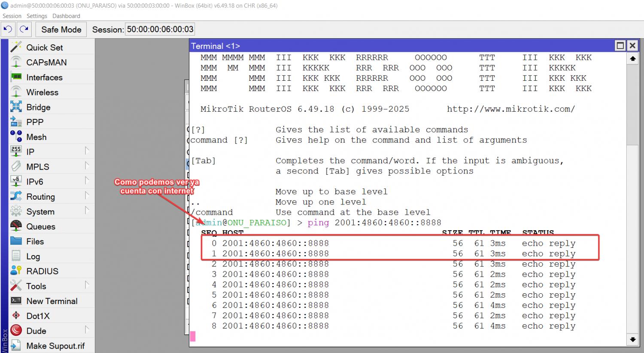
Task: Open the Dashboard menu
Action: 66,16
